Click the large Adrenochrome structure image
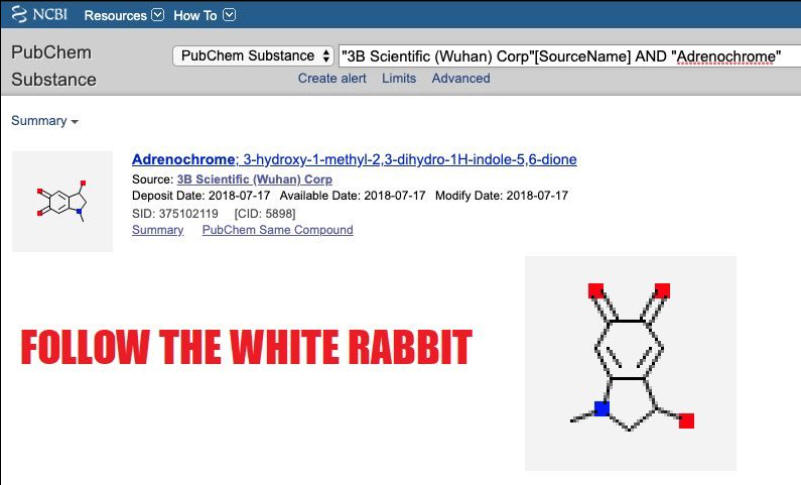 [630, 363]
